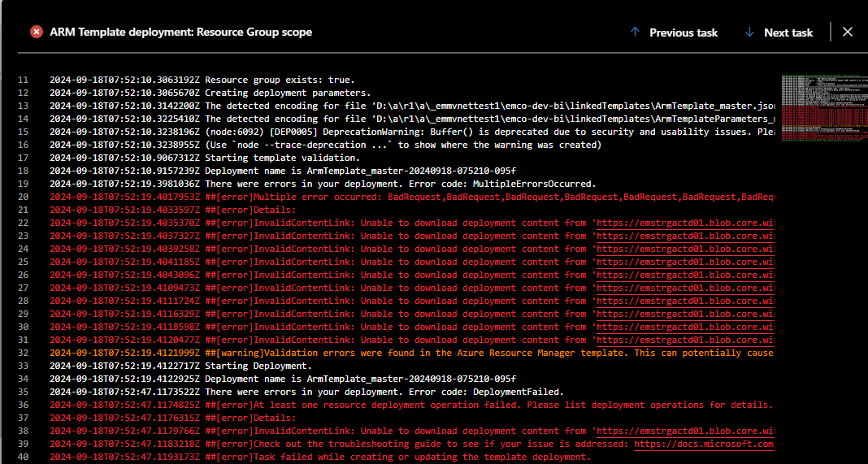The width and height of the screenshot is (868, 464).
Task: Open blob link on log line 30
Action: pos(686,327)
